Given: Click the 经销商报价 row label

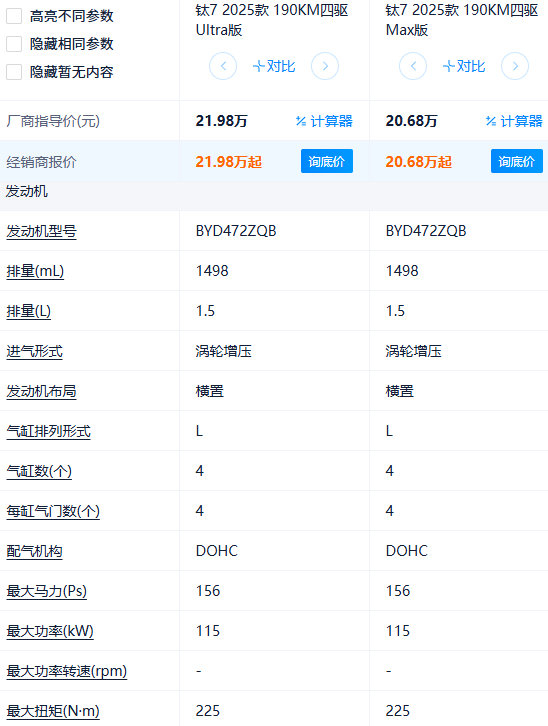Looking at the screenshot, I should [41, 162].
